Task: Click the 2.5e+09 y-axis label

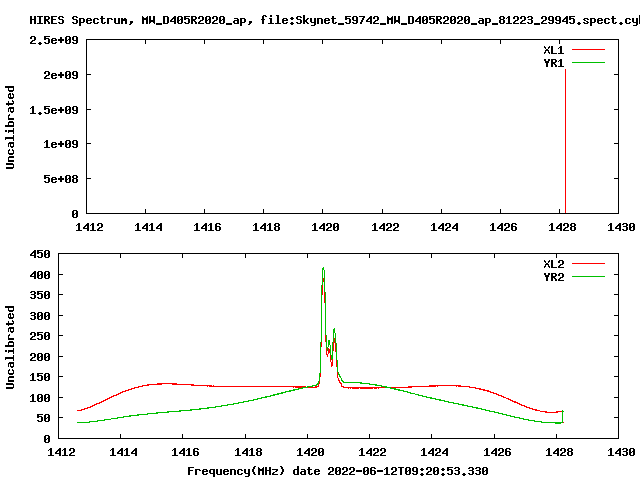Action: (53, 40)
